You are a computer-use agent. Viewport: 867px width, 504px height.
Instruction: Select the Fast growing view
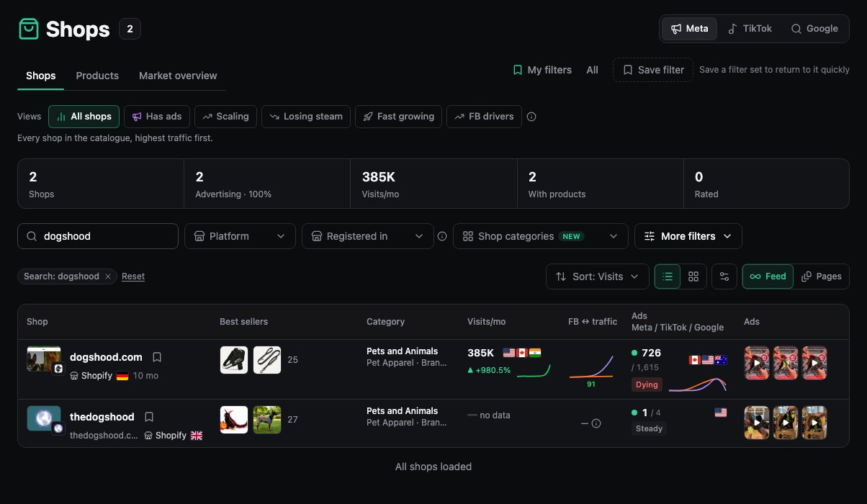click(398, 117)
